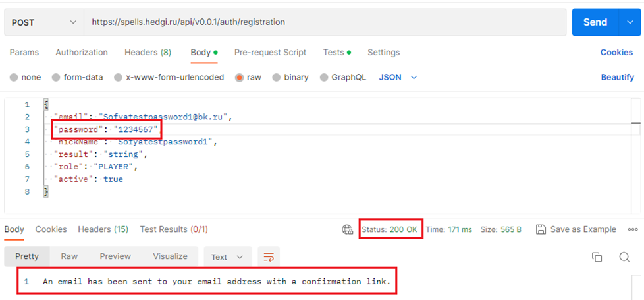Image resolution: width=644 pixels, height=300 pixels.
Task: Switch to the Params tab
Action: pos(24,53)
